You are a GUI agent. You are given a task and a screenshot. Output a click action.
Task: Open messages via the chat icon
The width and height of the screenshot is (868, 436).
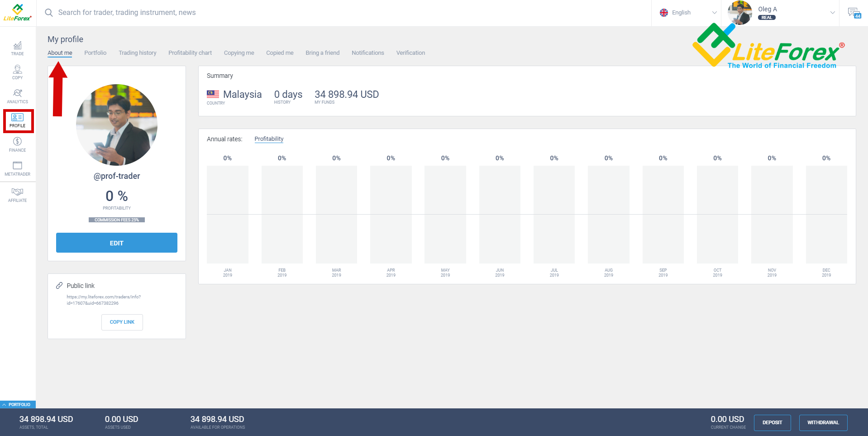coord(854,12)
